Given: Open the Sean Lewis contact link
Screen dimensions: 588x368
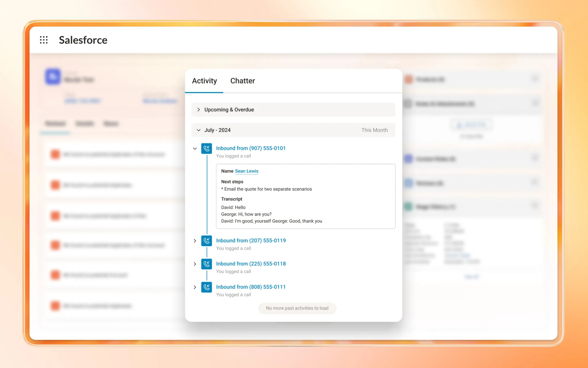Looking at the screenshot, I should tap(246, 171).
